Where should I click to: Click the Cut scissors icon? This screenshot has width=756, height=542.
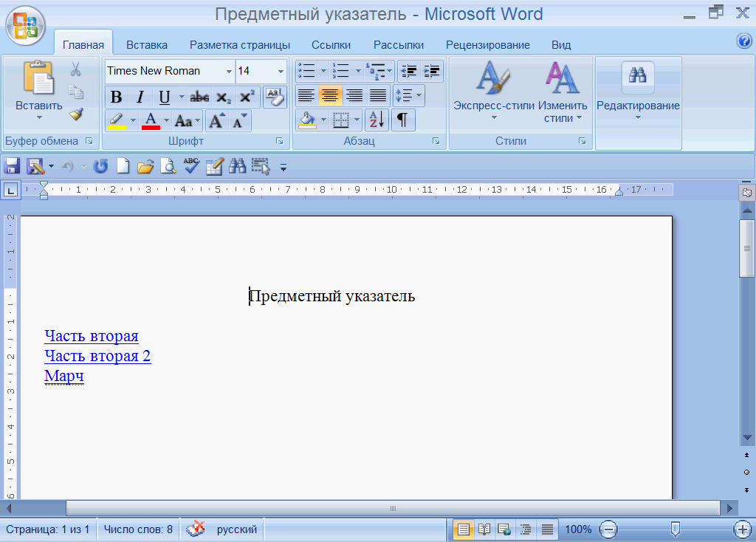coord(76,69)
